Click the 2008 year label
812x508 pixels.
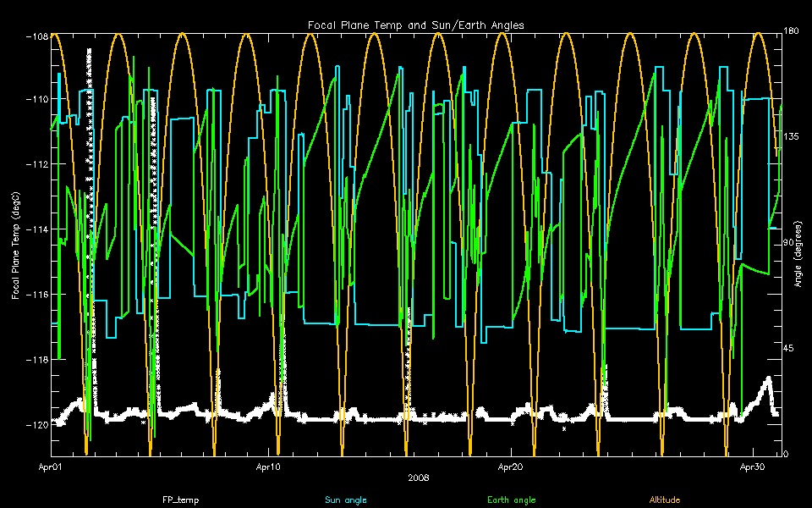coord(418,478)
